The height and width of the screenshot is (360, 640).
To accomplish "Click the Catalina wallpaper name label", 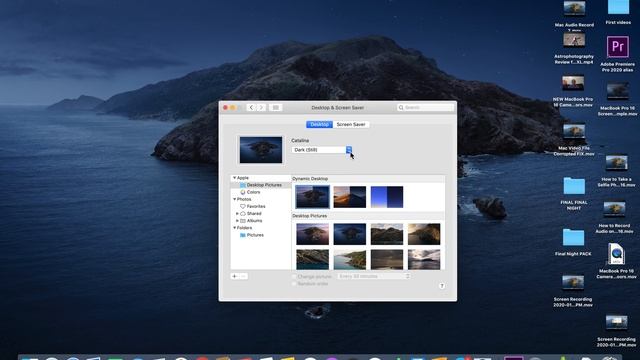I will (300, 140).
